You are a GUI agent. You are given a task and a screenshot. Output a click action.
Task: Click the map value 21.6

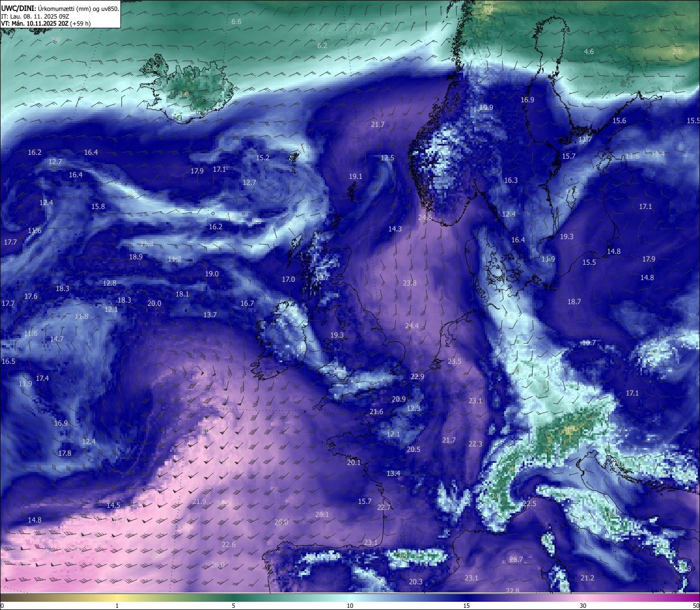tap(376, 412)
